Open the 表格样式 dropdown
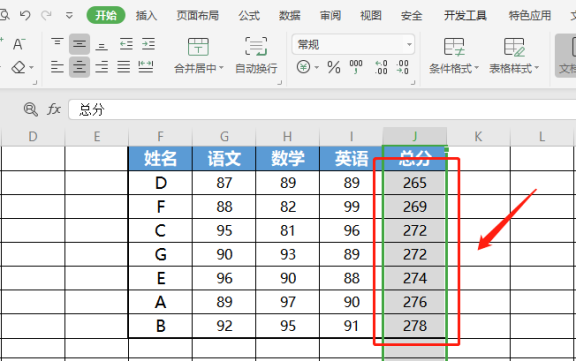The height and width of the screenshot is (362, 576). point(514,55)
